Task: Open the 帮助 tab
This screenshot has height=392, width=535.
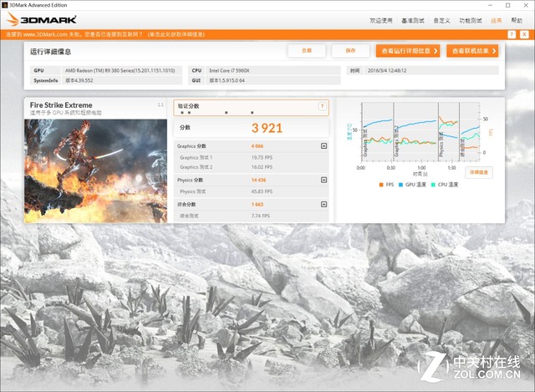Action: 517,19
